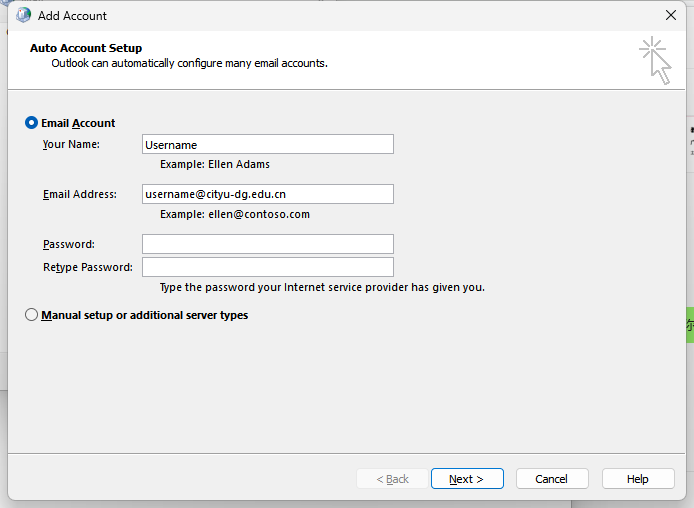Click the Outlook icon in the title bar

point(23,15)
